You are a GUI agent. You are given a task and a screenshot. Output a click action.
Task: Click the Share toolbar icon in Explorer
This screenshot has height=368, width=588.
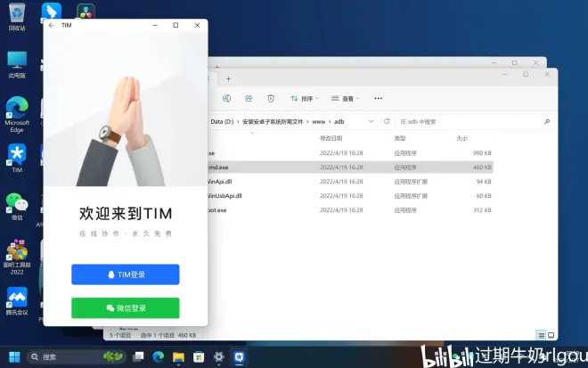point(249,98)
